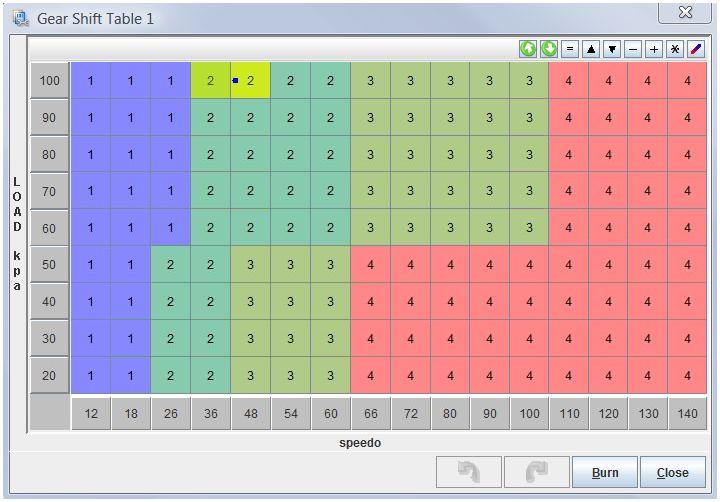Click the plus add toolbar icon

654,49
